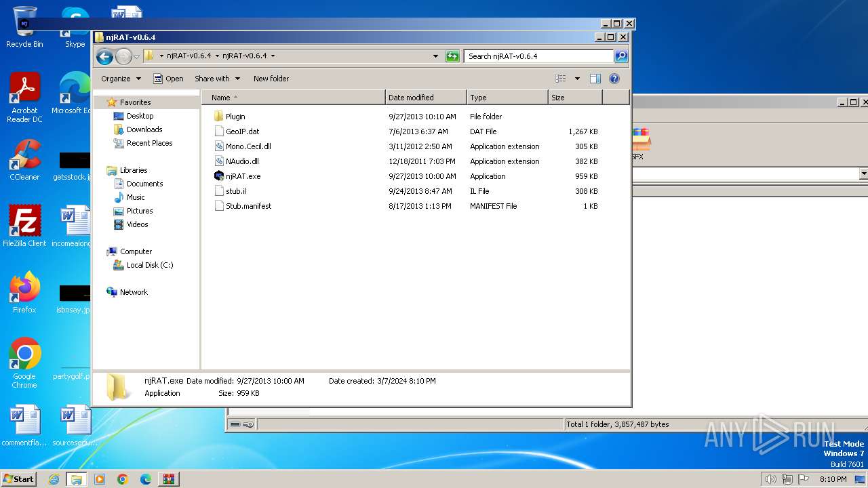The height and width of the screenshot is (488, 868).
Task: Click the Edge taskbar icon
Action: tap(146, 479)
